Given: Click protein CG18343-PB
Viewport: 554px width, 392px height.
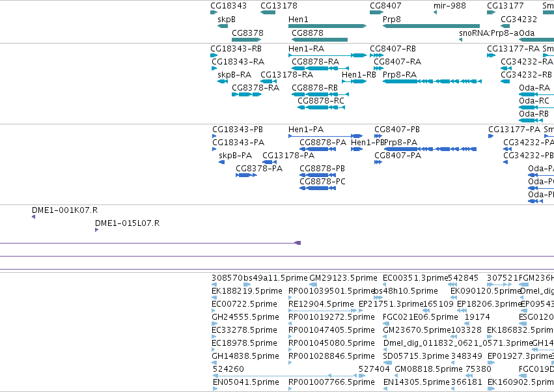Looking at the screenshot, I should coord(214,136).
